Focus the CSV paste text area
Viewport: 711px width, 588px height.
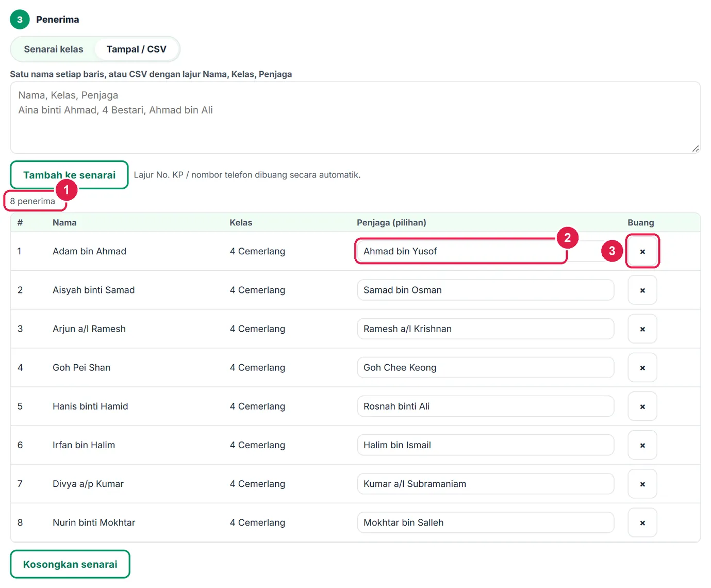coord(355,118)
